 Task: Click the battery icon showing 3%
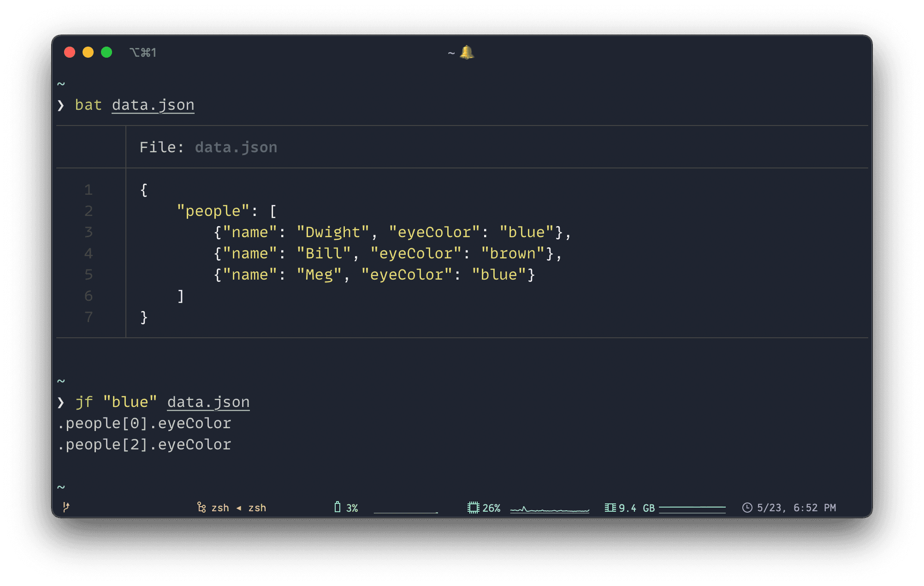click(338, 508)
